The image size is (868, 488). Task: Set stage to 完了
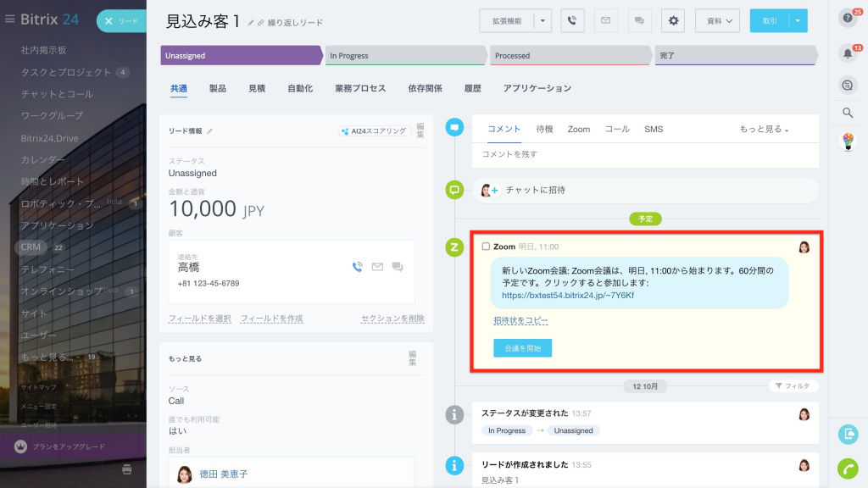pos(736,55)
